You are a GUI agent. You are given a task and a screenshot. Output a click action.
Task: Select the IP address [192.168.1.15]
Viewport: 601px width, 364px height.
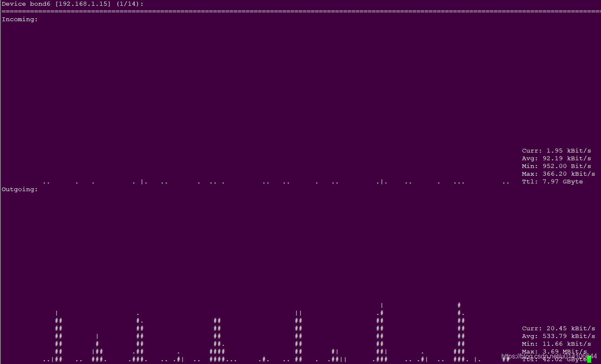click(x=83, y=4)
